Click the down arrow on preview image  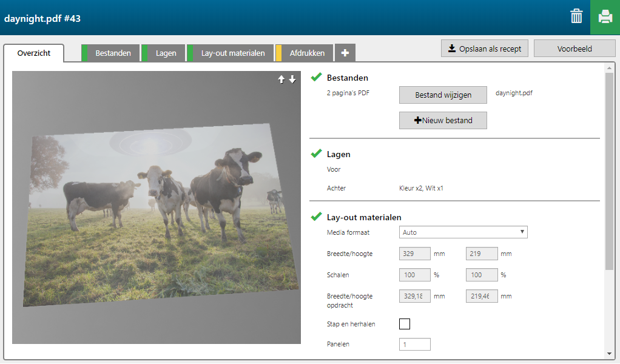(292, 79)
